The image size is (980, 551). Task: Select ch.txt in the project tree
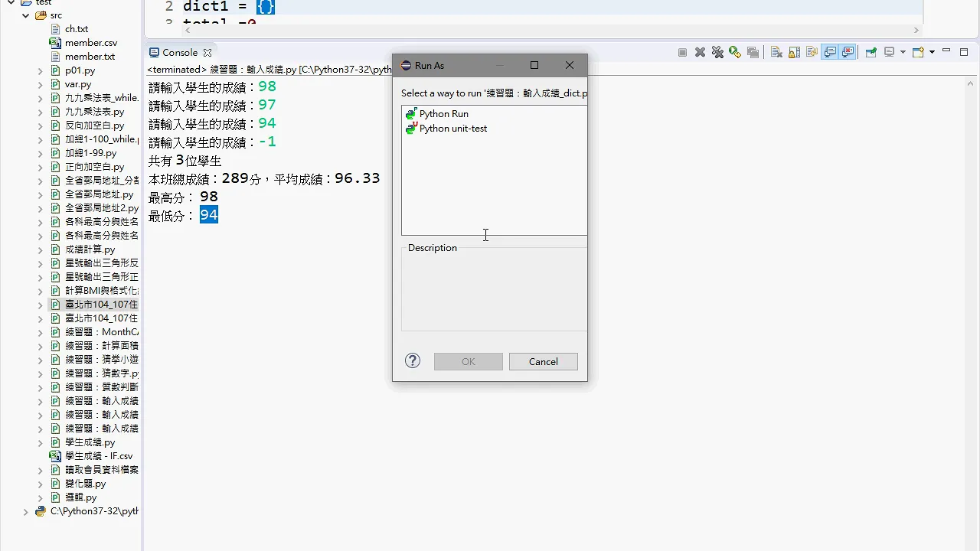pyautogui.click(x=77, y=29)
